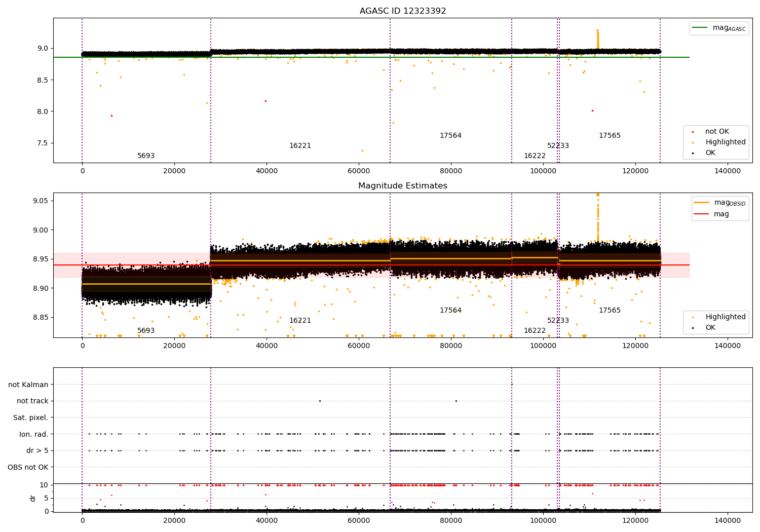This screenshot has width=760, height=532.
Task: Click obsid label 17564 in Magnitude Estimates plot
Action: click(x=450, y=311)
